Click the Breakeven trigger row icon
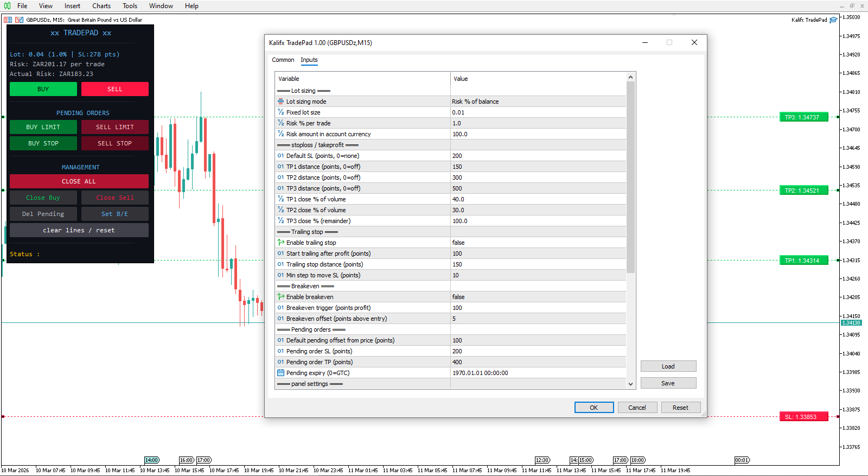The image size is (868, 476). tap(280, 308)
